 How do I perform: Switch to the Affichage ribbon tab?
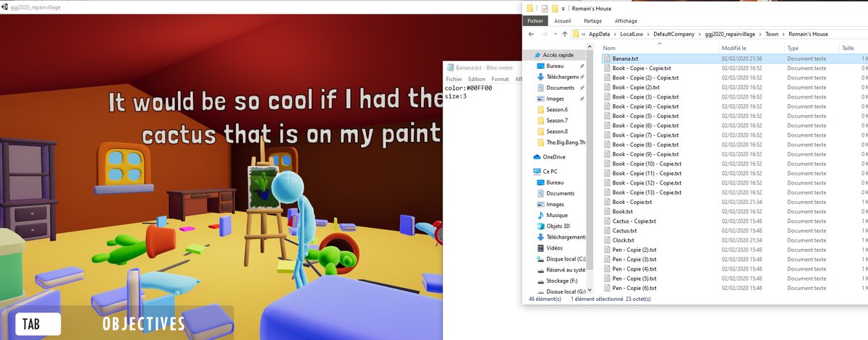tap(626, 21)
